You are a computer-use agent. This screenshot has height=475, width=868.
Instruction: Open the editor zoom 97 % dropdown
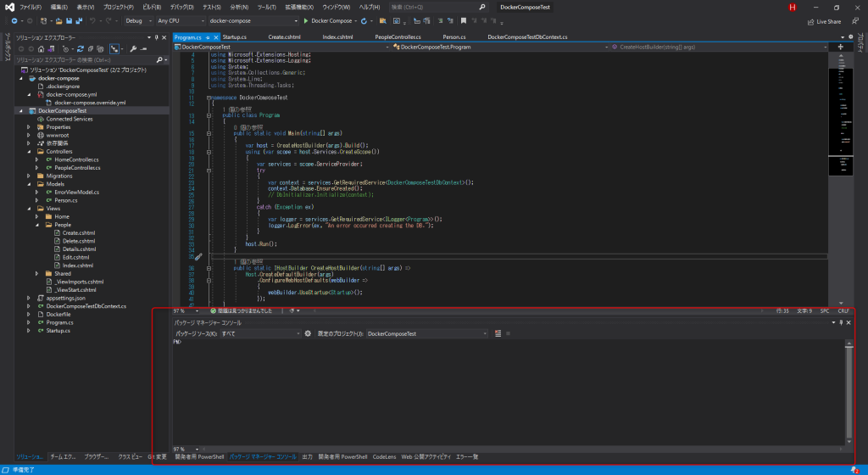[x=186, y=311]
